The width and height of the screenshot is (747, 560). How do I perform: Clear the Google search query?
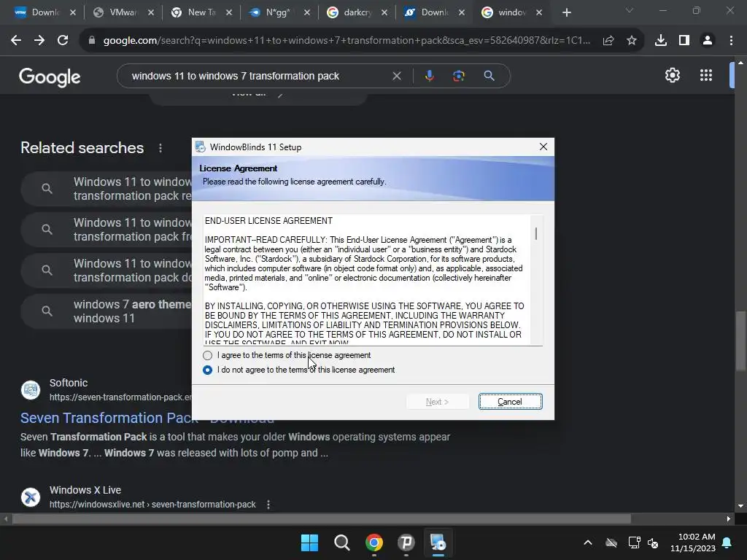tap(396, 76)
